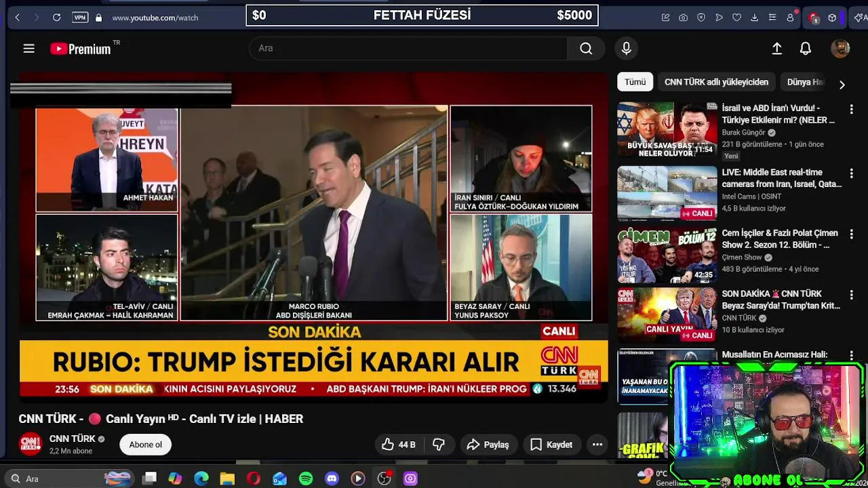Open thumbnail of İsrail ve ABD video (11:54)
Screen dimensions: 868x488
tap(667, 130)
